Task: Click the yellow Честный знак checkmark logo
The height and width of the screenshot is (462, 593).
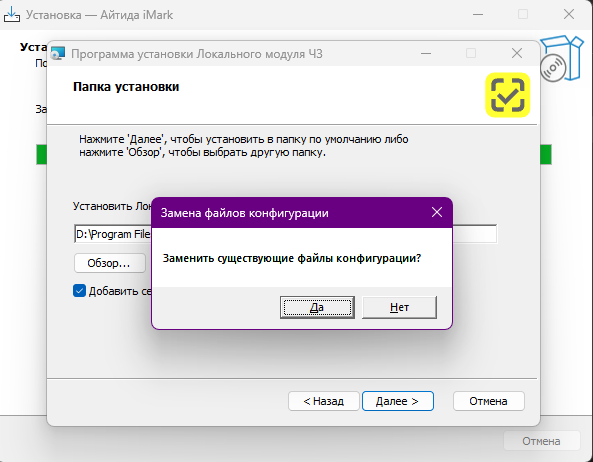Action: (x=508, y=95)
